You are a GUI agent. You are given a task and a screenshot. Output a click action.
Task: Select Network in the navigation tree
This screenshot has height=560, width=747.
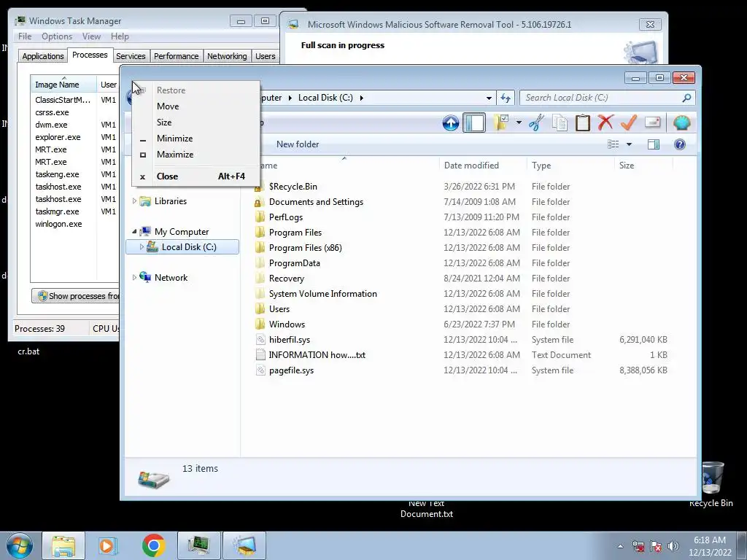[x=171, y=278]
